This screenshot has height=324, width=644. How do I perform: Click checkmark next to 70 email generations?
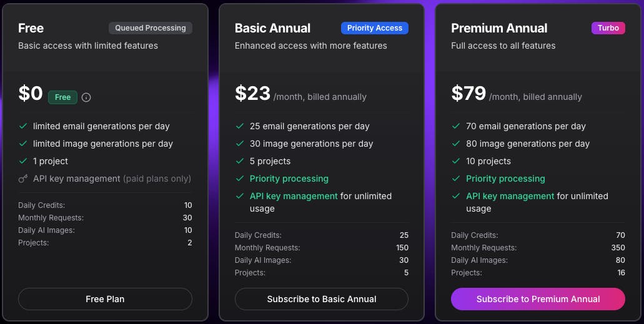(x=456, y=126)
